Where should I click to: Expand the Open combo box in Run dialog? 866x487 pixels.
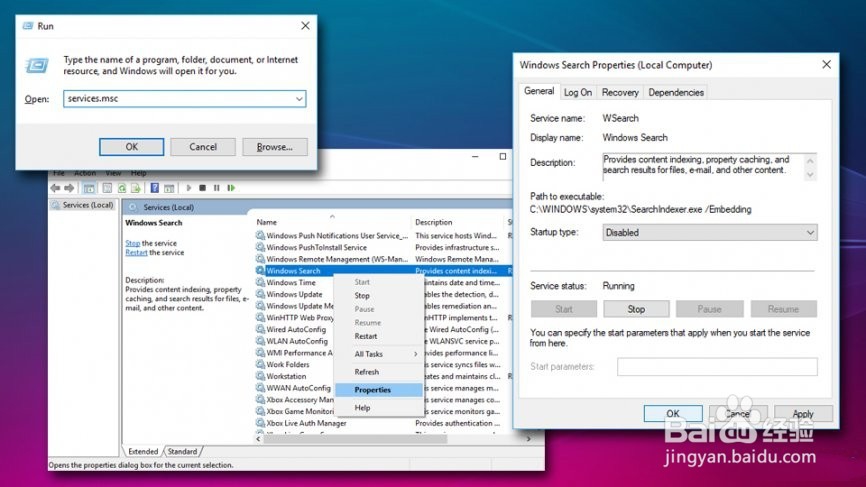[299, 99]
